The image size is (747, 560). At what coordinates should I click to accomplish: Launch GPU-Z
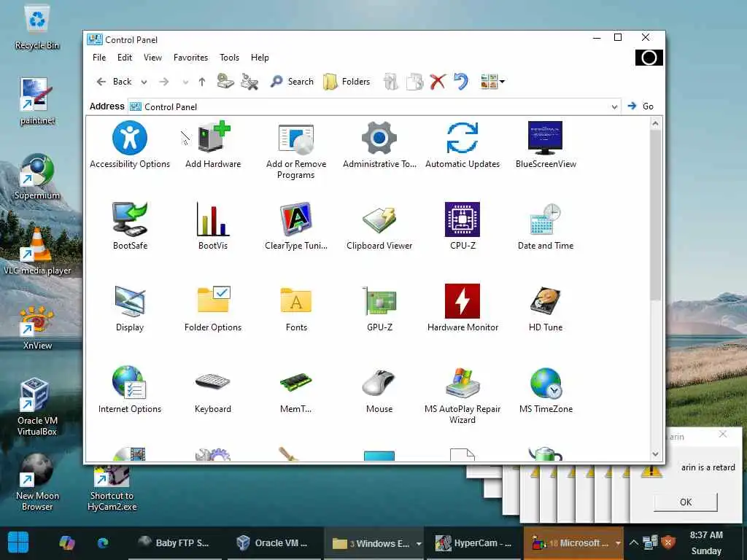click(379, 308)
